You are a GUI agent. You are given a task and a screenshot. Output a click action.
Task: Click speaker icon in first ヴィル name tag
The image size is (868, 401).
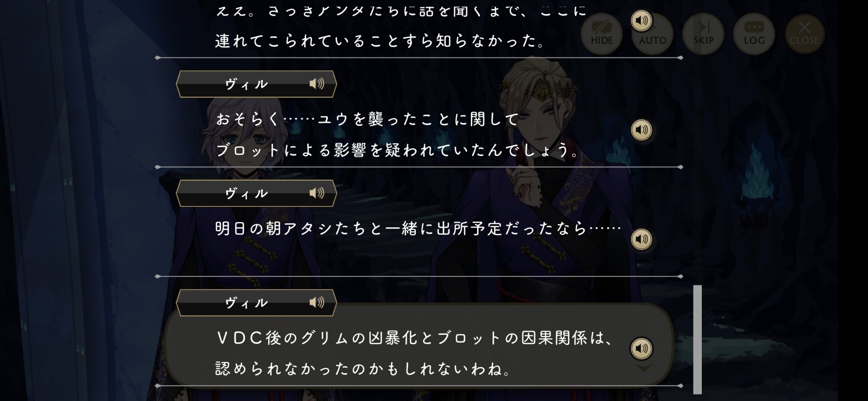pos(317,83)
